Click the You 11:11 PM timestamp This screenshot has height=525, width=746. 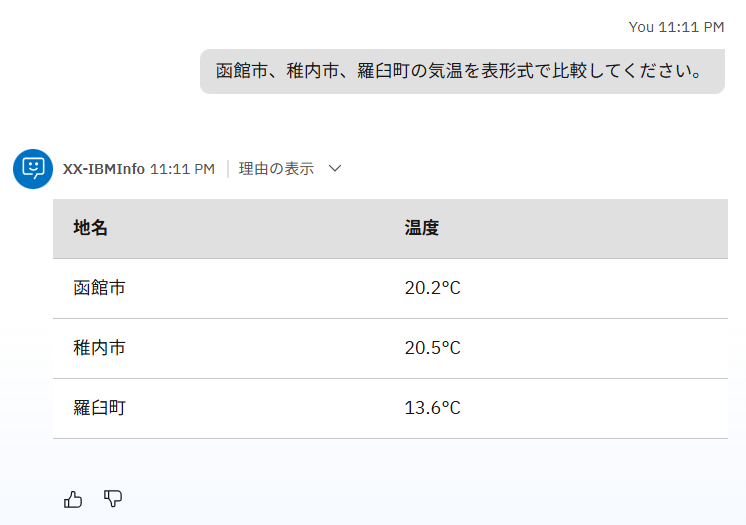coord(676,27)
